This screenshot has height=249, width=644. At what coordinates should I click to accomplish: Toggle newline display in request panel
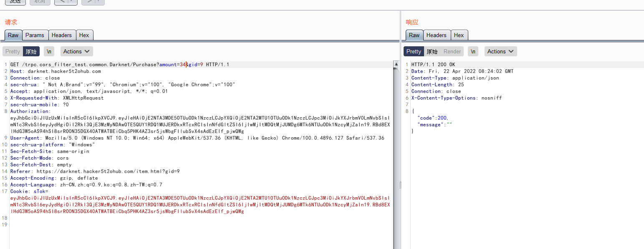coord(49,51)
